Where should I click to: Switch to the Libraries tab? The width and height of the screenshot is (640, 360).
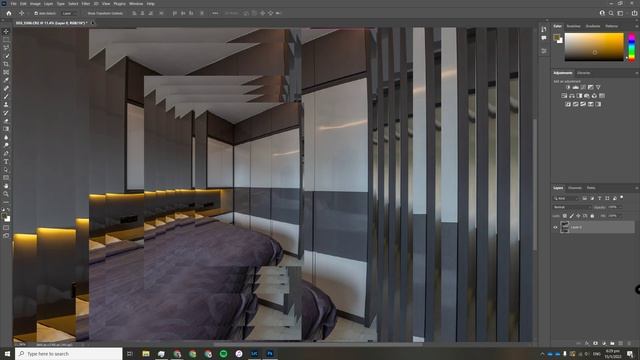(583, 73)
